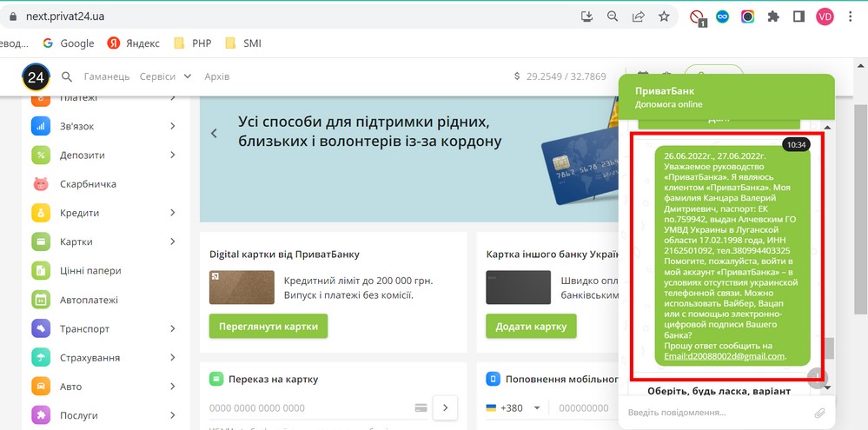This screenshot has width=868, height=430.
Task: Click the chat message input box
Action: point(717,413)
